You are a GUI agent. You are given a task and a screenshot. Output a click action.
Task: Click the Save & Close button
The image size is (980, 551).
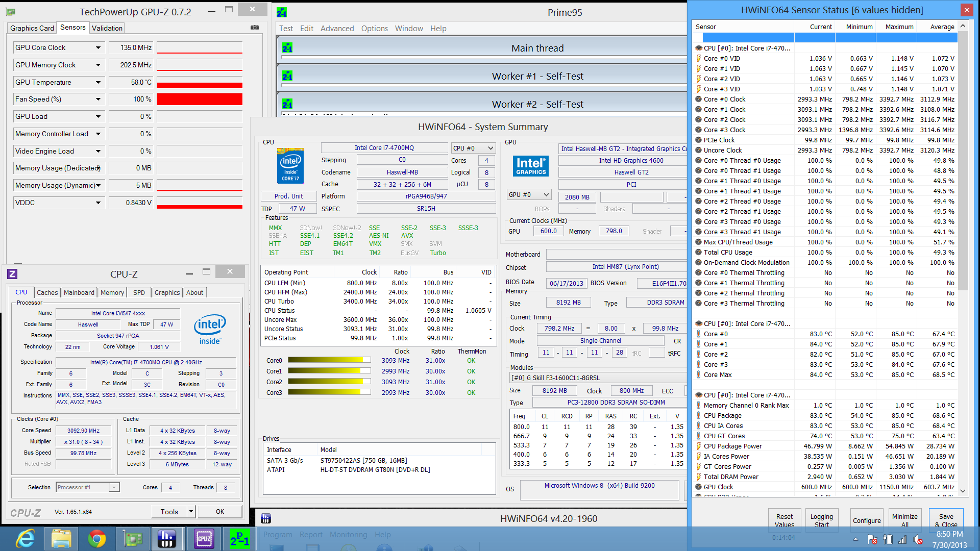pos(946,520)
